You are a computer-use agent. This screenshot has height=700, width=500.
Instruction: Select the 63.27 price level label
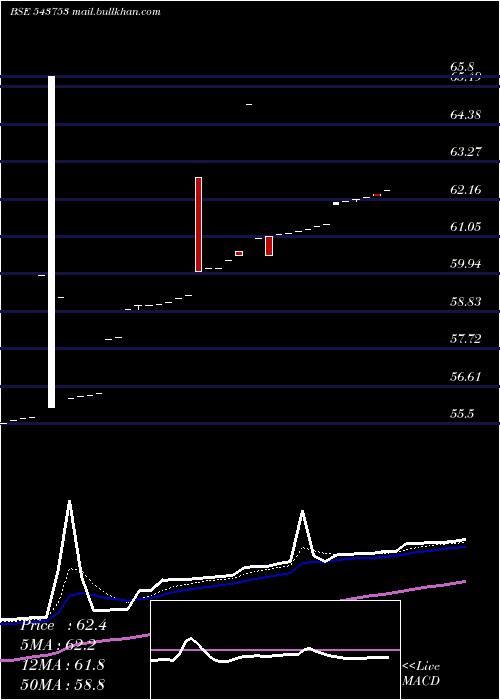coord(466,152)
